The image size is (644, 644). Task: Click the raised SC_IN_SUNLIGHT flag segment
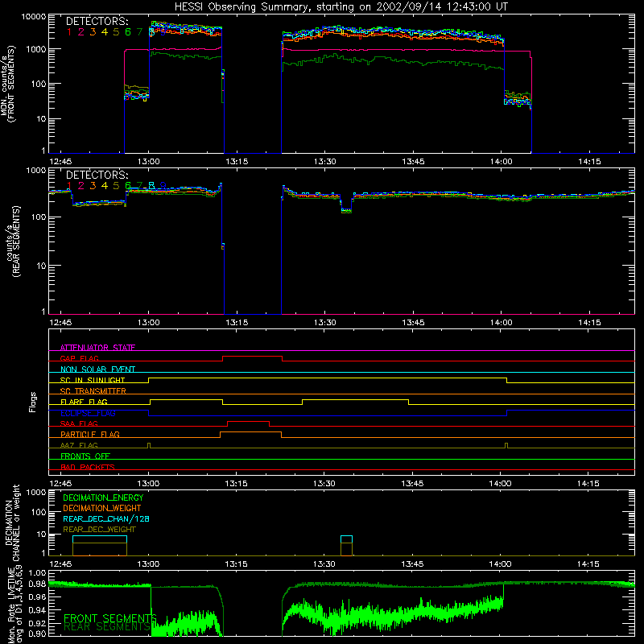point(328,378)
